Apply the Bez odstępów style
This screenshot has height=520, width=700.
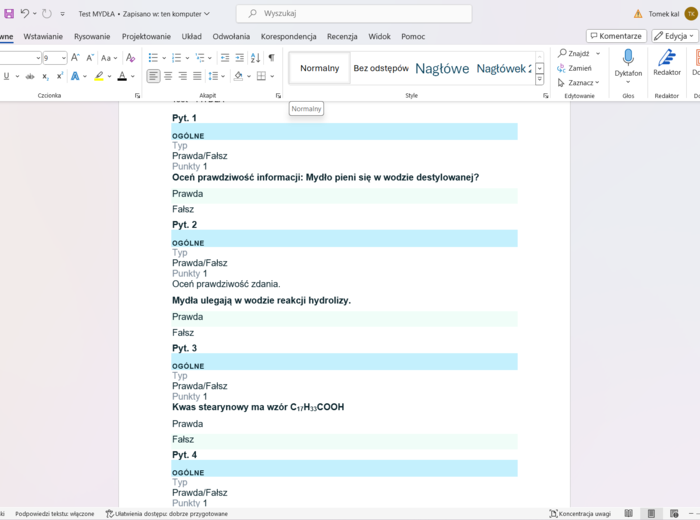point(381,68)
